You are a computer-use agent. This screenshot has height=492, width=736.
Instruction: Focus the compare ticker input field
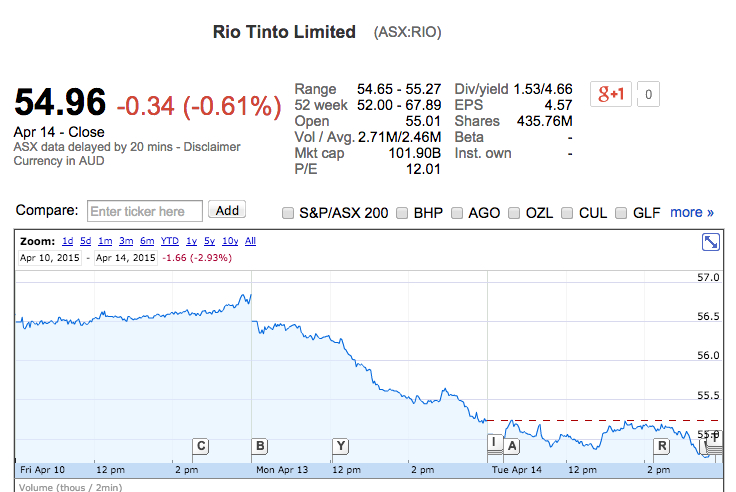[145, 211]
